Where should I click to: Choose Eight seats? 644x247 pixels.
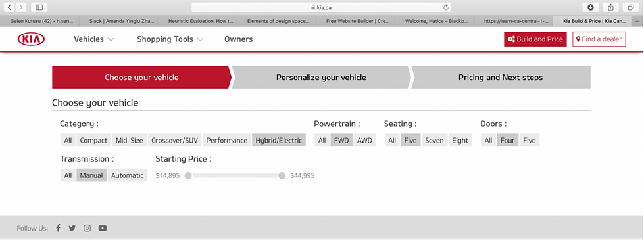[460, 141]
